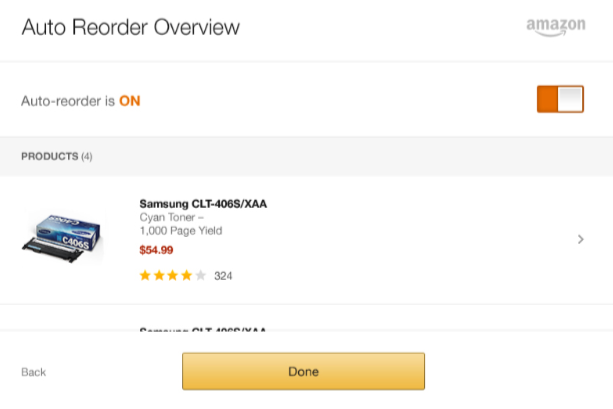Click the empty fifth rating star
Screen dimensions: 613x409
click(200, 276)
